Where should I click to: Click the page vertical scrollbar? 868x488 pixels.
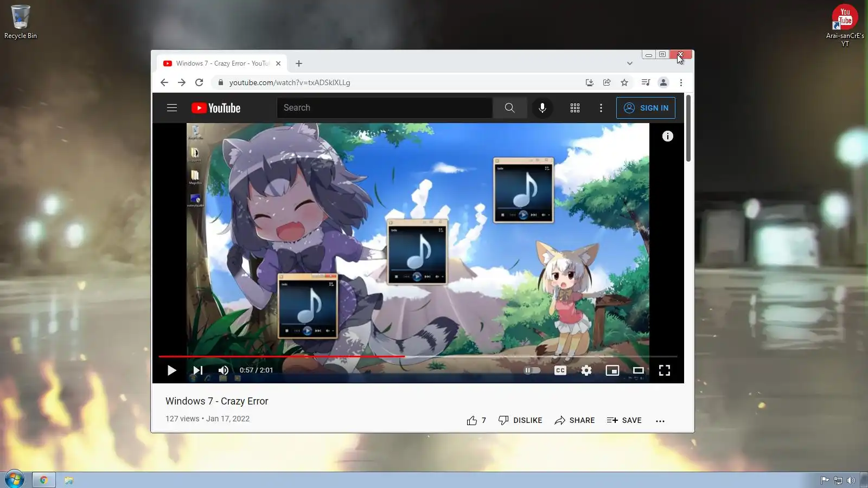(x=688, y=128)
